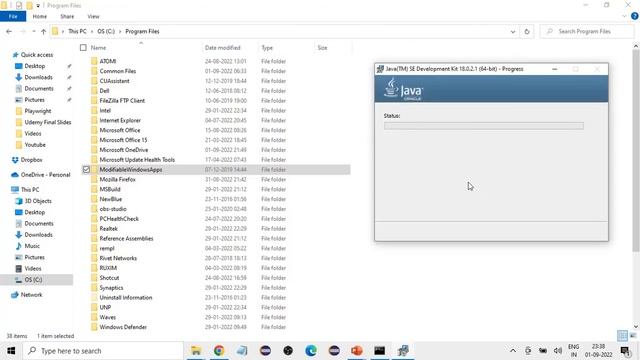The height and width of the screenshot is (360, 640).
Task: Open the View ribbon tab
Action: 93,16
